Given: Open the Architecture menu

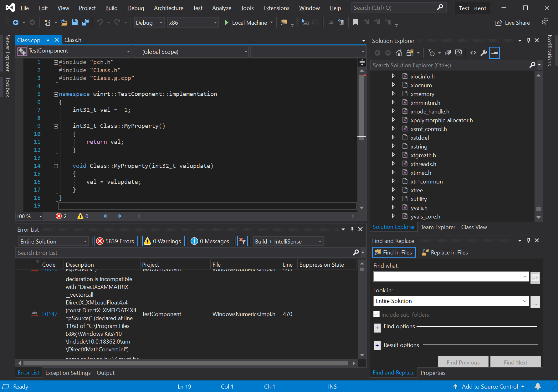Looking at the screenshot, I should (x=168, y=8).
